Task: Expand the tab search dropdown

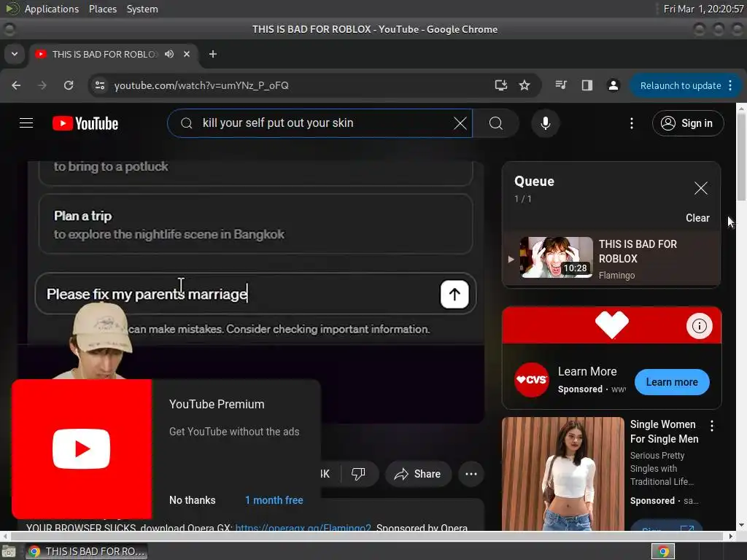Action: [x=15, y=54]
